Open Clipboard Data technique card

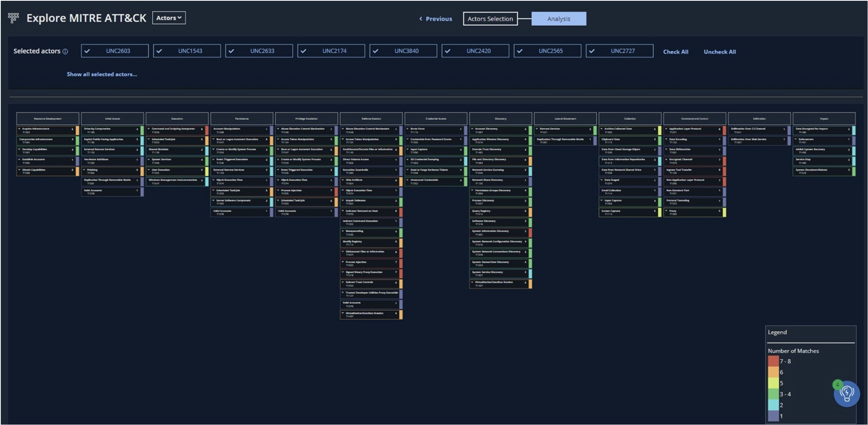pos(630,140)
